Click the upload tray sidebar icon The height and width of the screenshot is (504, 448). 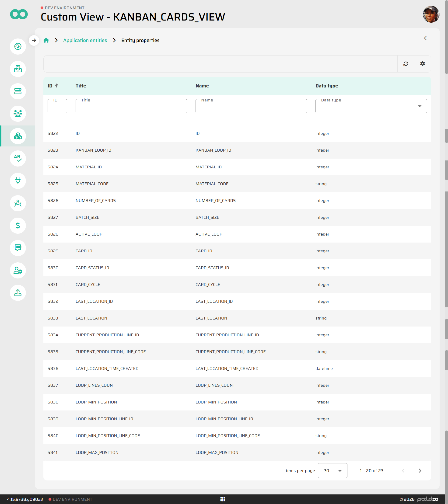pyautogui.click(x=18, y=293)
